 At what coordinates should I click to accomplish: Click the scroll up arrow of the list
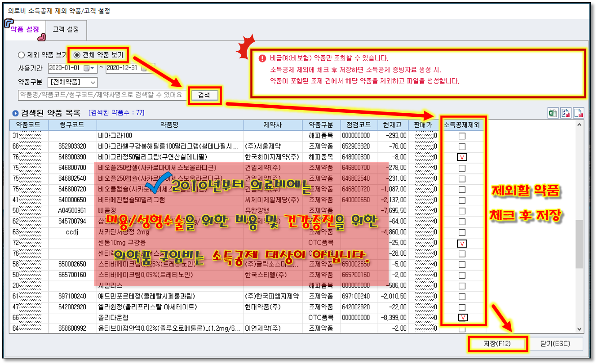point(579,125)
